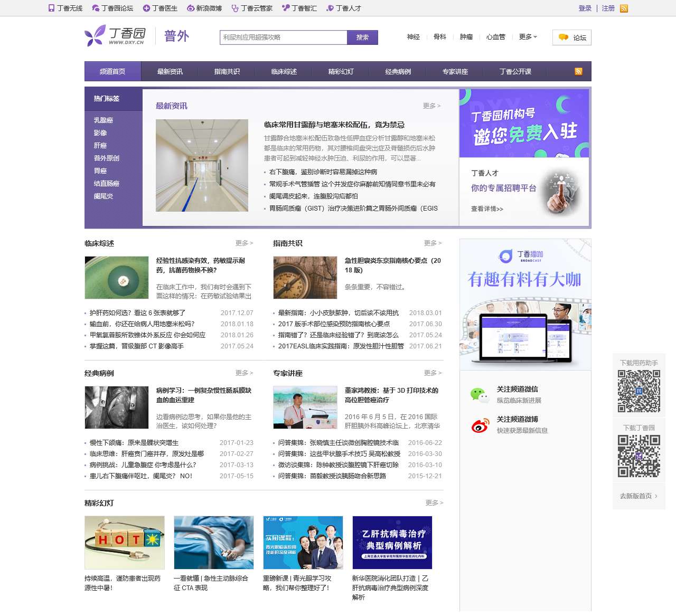Image resolution: width=676 pixels, height=616 pixels.
Task: Open the surgery case study thumbnail
Action: tap(116, 407)
